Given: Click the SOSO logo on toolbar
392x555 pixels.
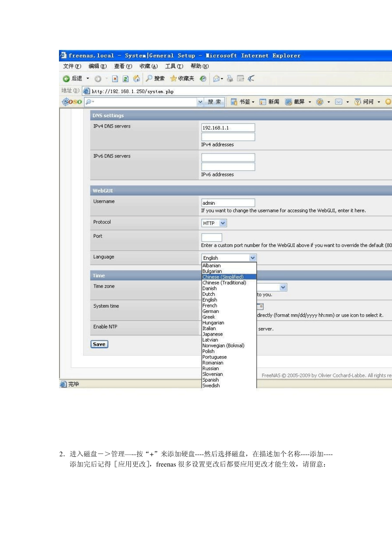Looking at the screenshot, I should pyautogui.click(x=72, y=102).
